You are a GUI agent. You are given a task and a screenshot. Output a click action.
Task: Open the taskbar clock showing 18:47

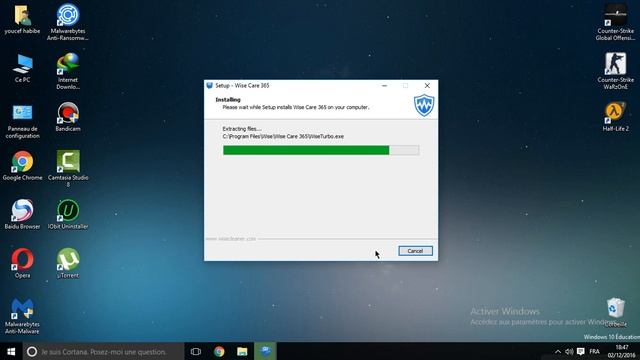point(622,351)
